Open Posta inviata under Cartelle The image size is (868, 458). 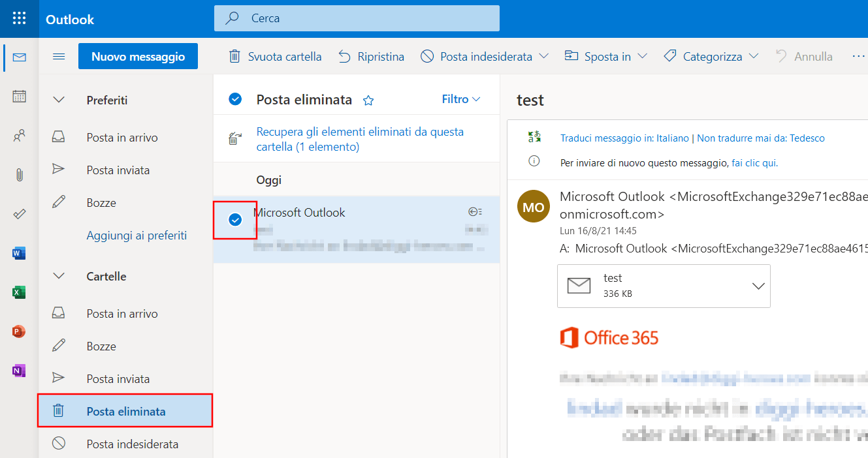[125, 379]
